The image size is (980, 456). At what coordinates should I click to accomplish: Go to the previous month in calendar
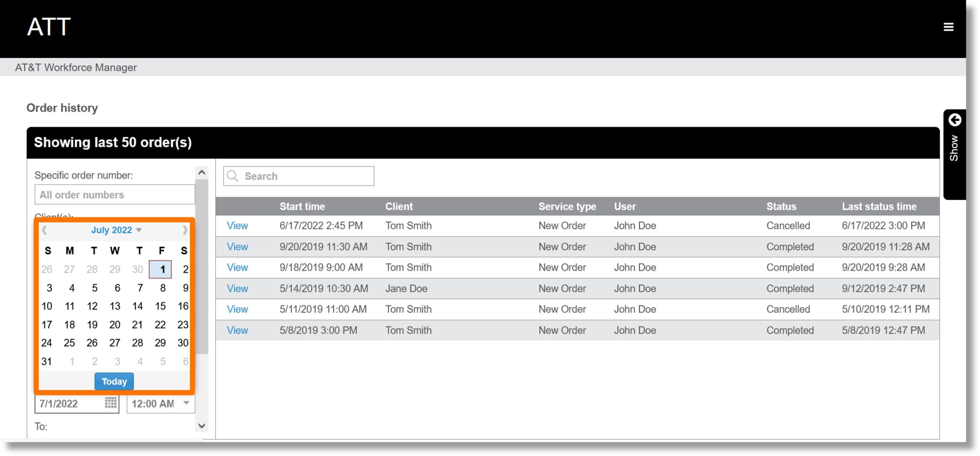pos(44,230)
